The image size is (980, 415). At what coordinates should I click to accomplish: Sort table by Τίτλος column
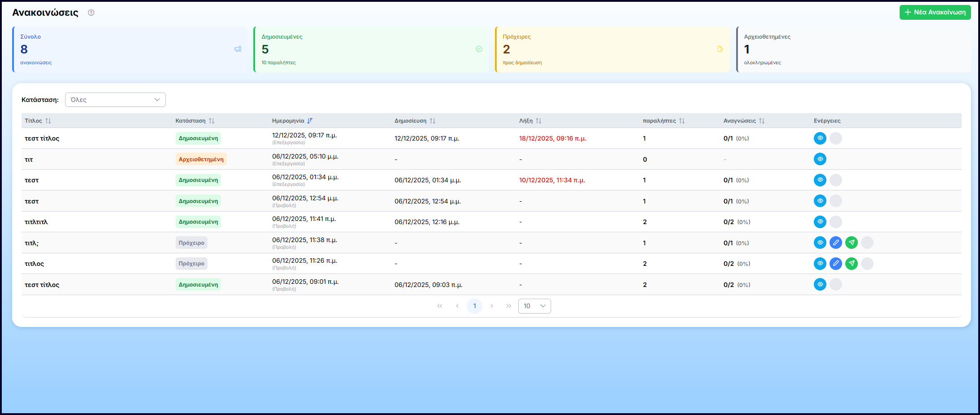tap(48, 121)
